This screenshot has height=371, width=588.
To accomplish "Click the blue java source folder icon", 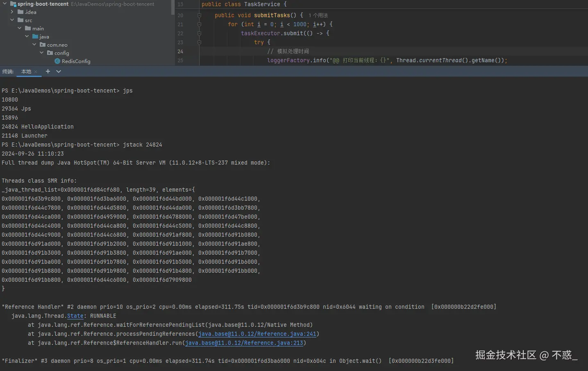I will click(x=35, y=36).
